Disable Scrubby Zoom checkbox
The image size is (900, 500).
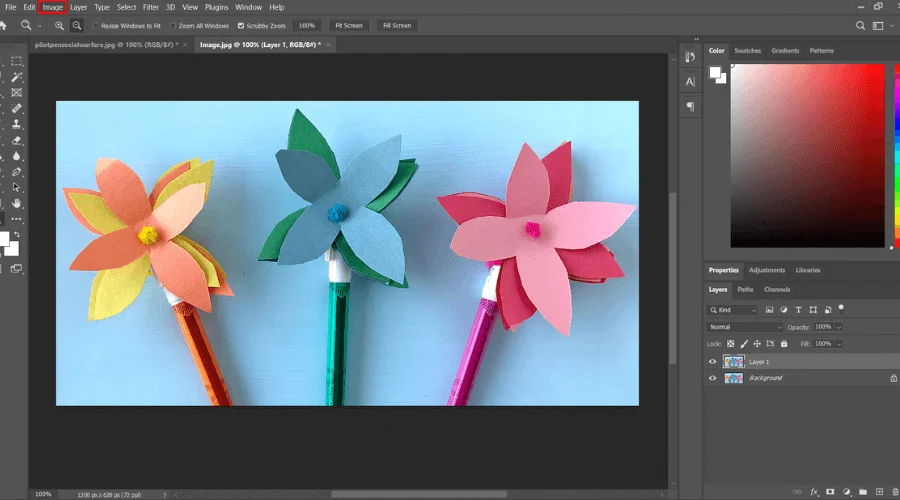(x=241, y=26)
